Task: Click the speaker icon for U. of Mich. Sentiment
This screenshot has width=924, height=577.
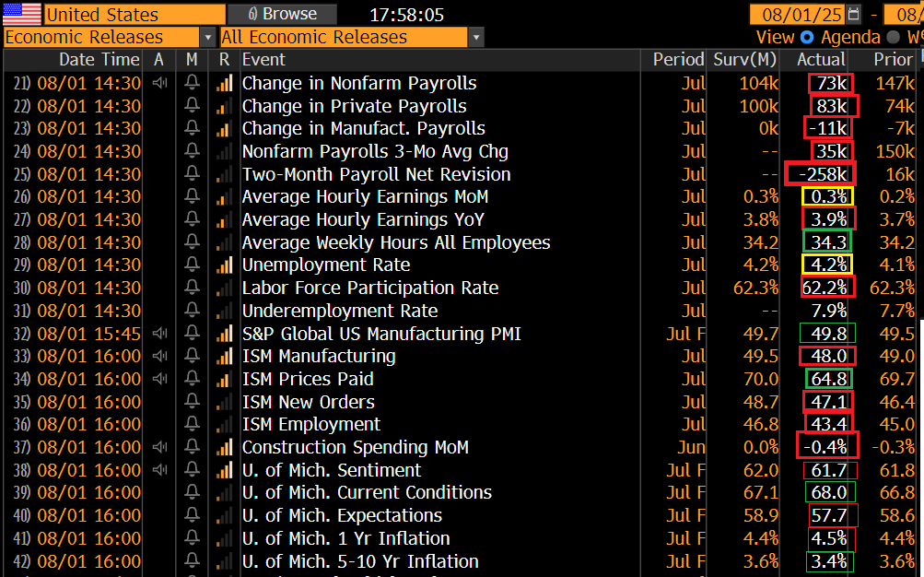Action: [x=159, y=470]
